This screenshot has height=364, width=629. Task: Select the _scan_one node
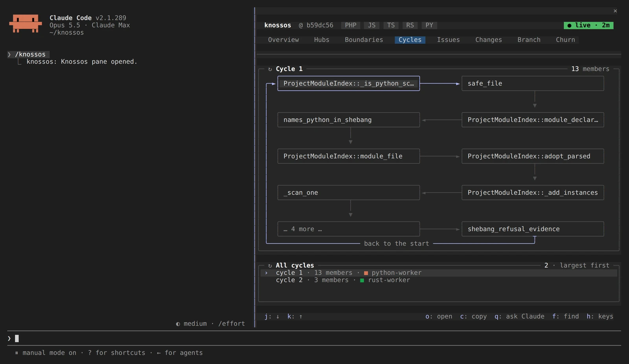[x=349, y=192]
